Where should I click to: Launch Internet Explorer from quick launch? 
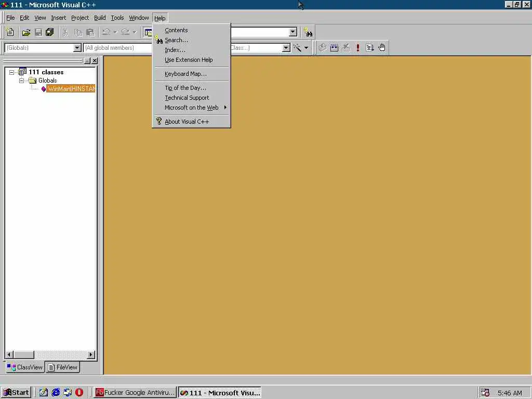coord(56,393)
